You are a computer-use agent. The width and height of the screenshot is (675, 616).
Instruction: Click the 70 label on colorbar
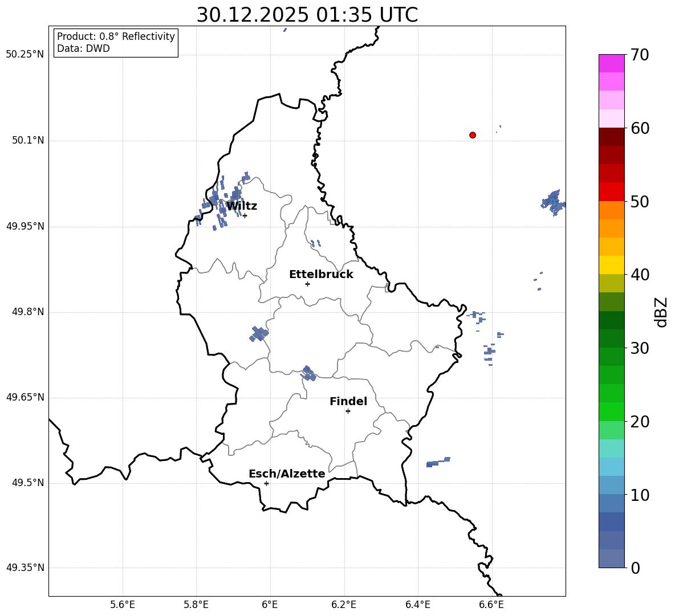point(639,55)
